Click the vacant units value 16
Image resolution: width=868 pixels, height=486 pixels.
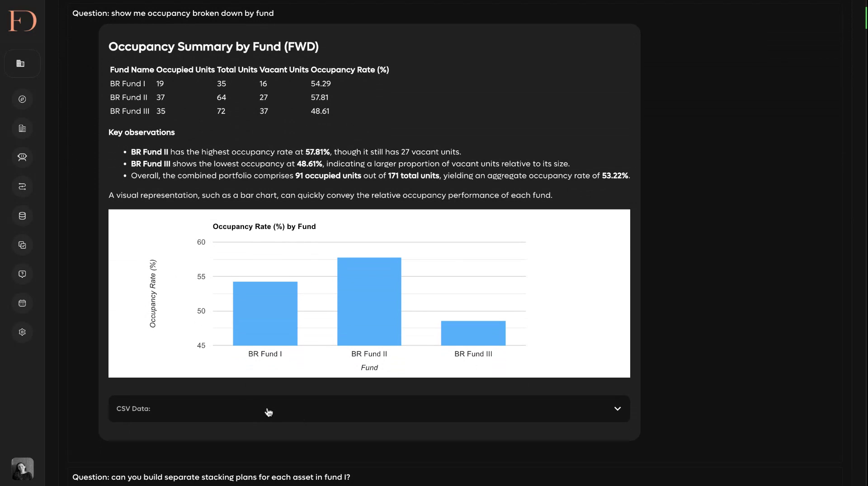pyautogui.click(x=263, y=84)
